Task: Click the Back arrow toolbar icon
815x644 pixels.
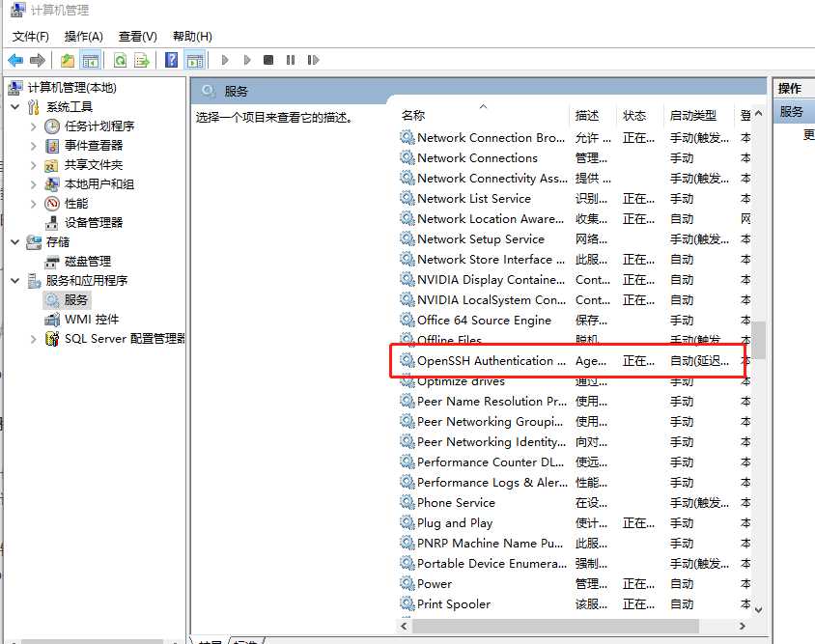Action: coord(15,60)
